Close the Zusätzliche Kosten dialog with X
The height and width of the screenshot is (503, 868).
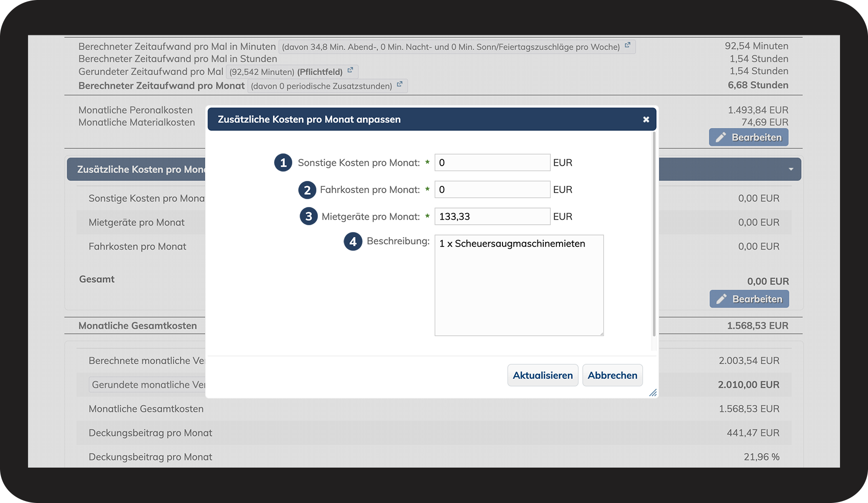(x=646, y=119)
